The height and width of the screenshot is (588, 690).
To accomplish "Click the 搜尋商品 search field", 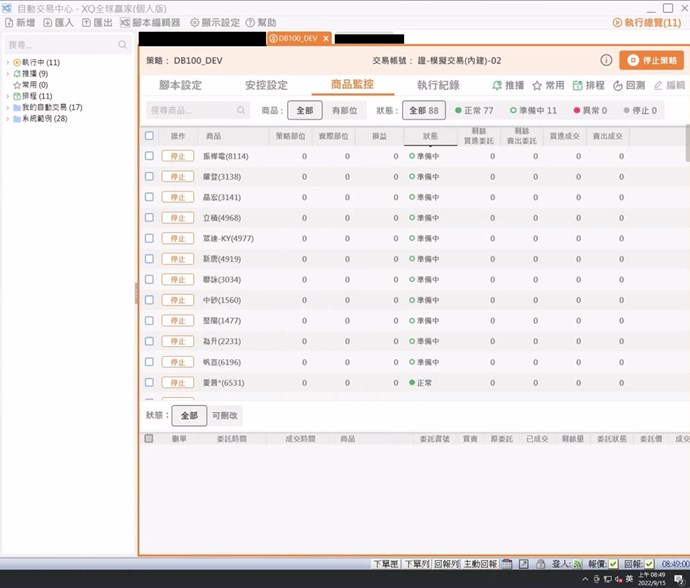I will pos(192,110).
